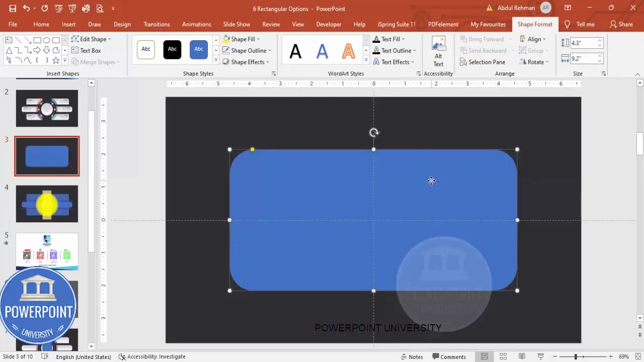
Task: Select slide 2 thumbnail
Action: (47, 109)
